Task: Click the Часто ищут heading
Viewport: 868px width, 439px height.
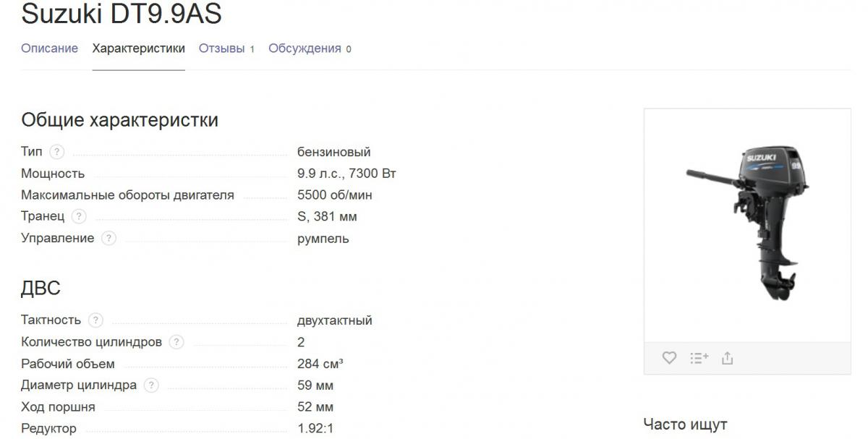Action: (x=684, y=425)
